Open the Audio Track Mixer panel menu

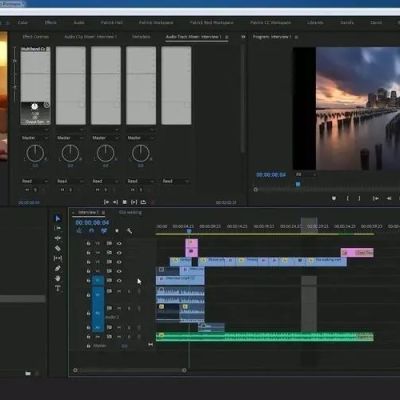click(227, 37)
